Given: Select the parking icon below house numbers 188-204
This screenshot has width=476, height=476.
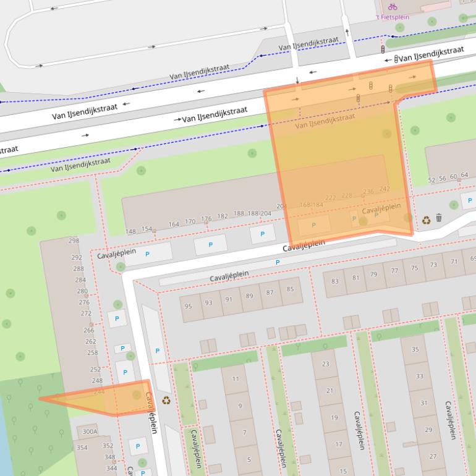Looking at the screenshot, I should click(x=262, y=234).
